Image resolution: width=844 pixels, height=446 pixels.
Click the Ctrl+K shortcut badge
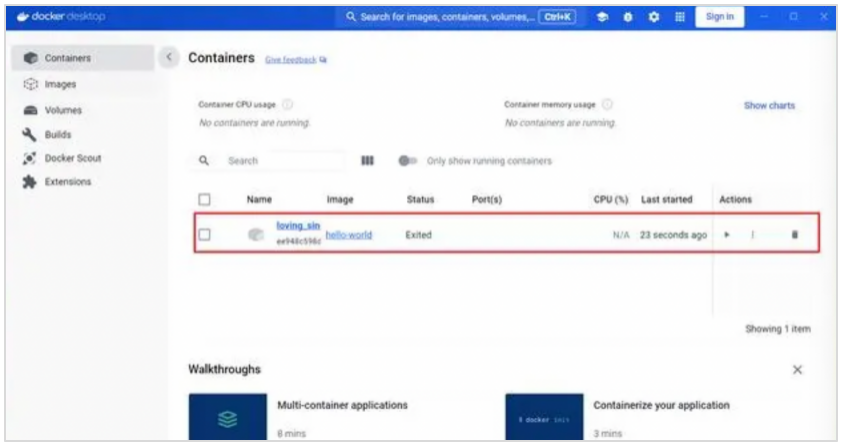pyautogui.click(x=557, y=17)
